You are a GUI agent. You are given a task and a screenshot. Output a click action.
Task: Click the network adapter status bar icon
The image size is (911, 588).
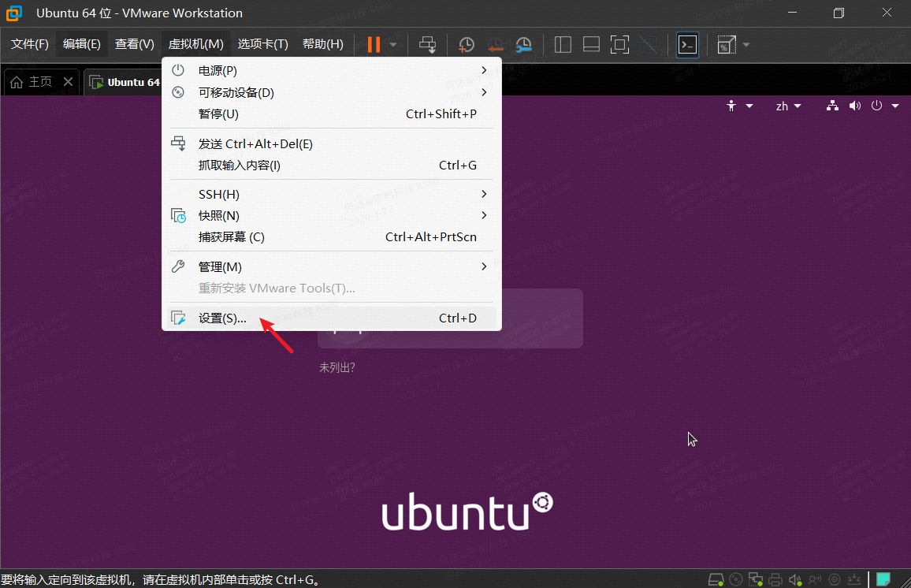pyautogui.click(x=755, y=579)
